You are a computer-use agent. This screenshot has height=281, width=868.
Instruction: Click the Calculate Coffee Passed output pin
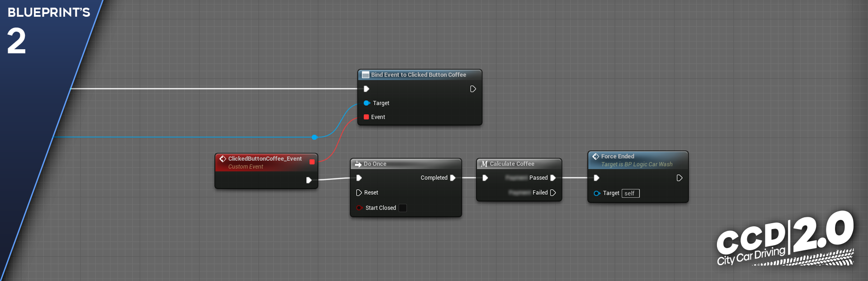[553, 178]
